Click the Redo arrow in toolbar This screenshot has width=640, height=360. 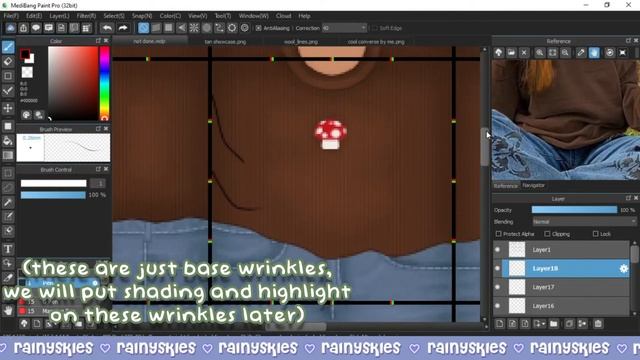click(123, 28)
